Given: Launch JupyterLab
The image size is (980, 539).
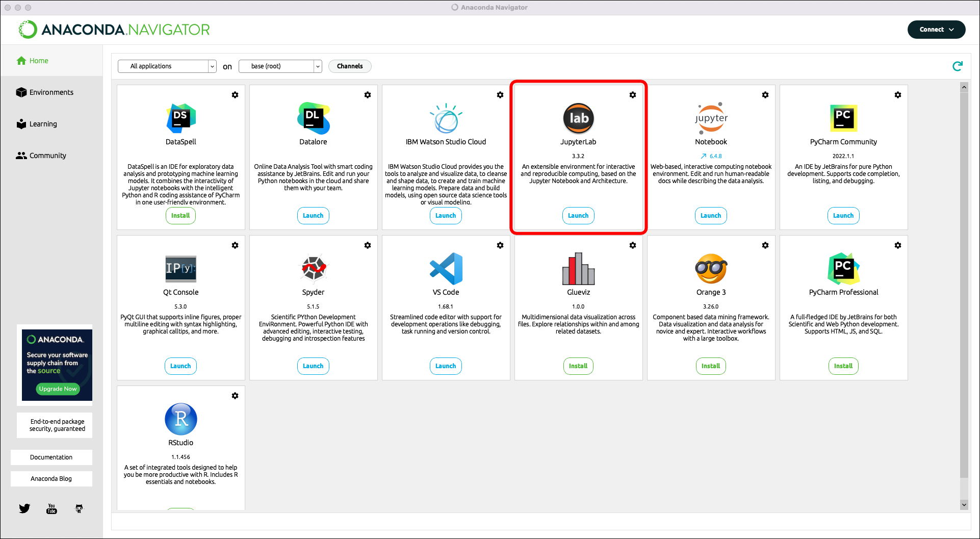Looking at the screenshot, I should pos(578,216).
